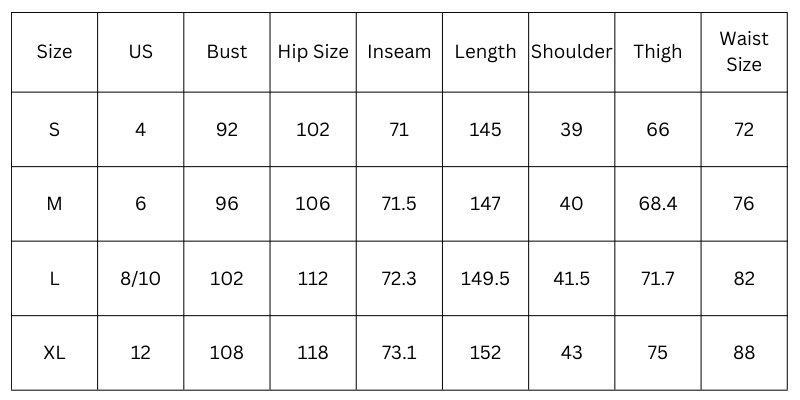Click the 68.4 thigh measurement cell
This screenshot has height=400, width=800.
[657, 204]
